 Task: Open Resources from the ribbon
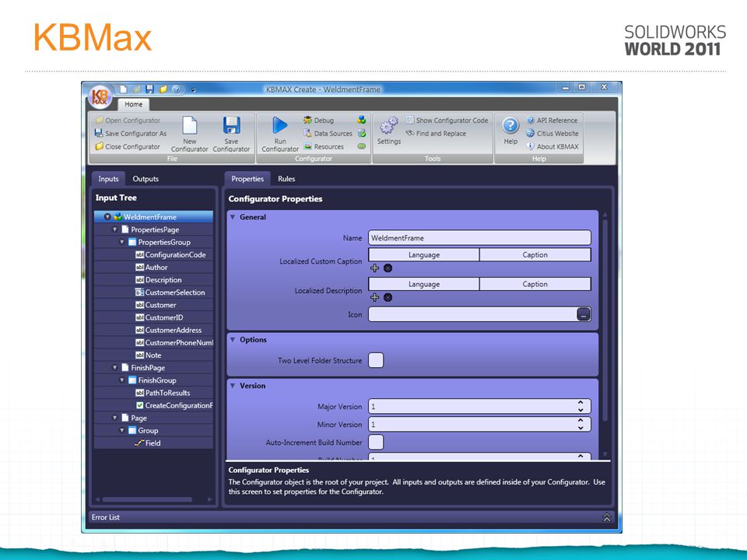(324, 147)
